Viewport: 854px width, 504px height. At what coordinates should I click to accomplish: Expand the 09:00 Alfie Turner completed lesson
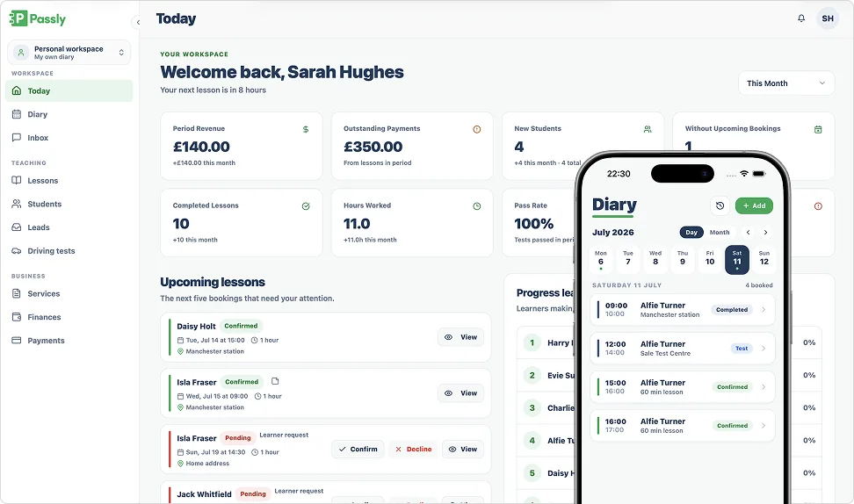683,310
